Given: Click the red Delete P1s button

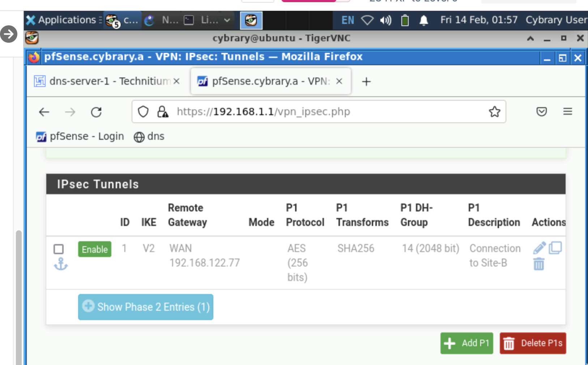Looking at the screenshot, I should point(533,343).
